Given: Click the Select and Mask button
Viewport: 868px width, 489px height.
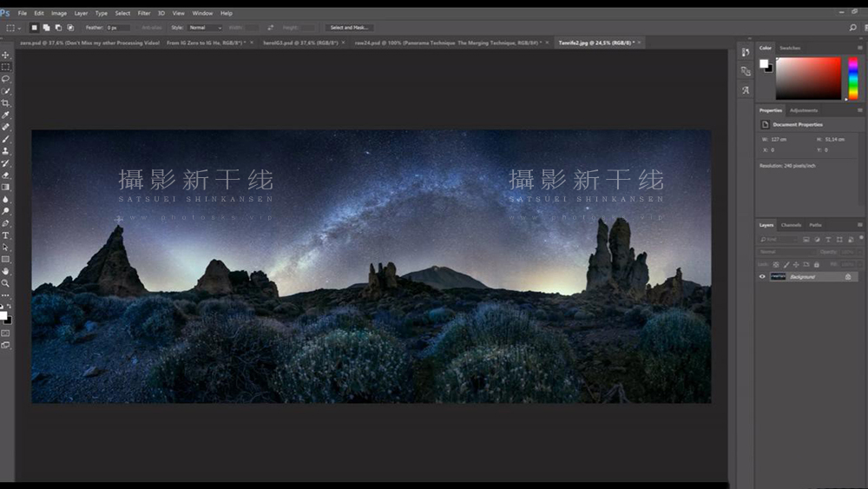Looking at the screenshot, I should (x=349, y=28).
